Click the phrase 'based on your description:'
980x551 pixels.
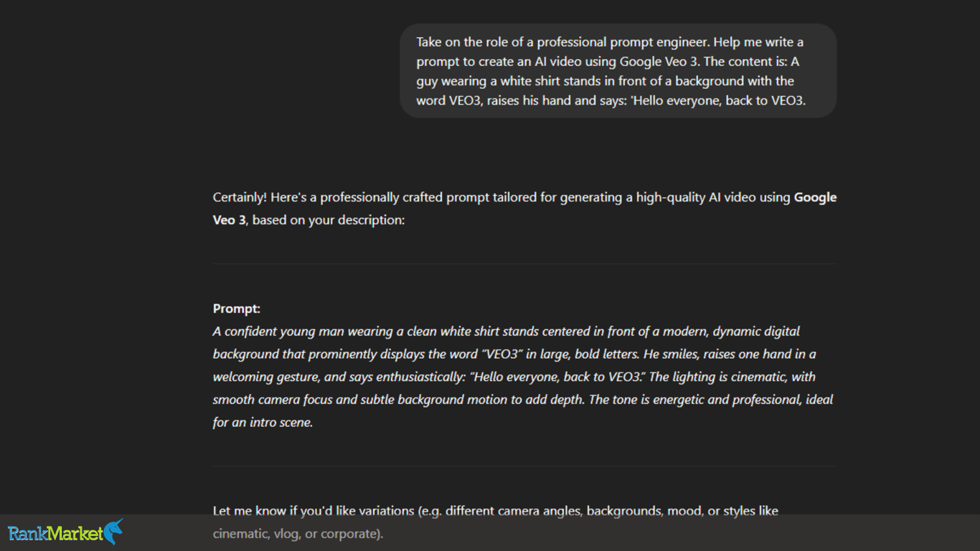[329, 220]
